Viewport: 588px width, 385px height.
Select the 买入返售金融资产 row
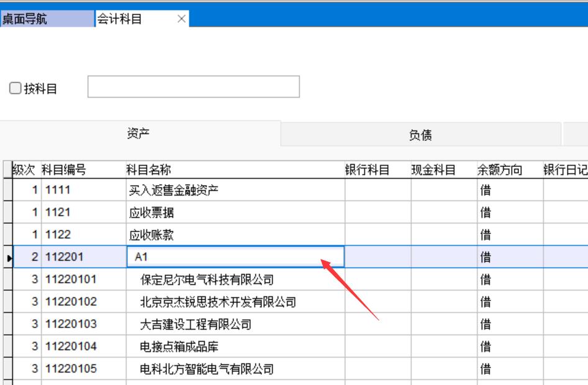tap(174, 191)
